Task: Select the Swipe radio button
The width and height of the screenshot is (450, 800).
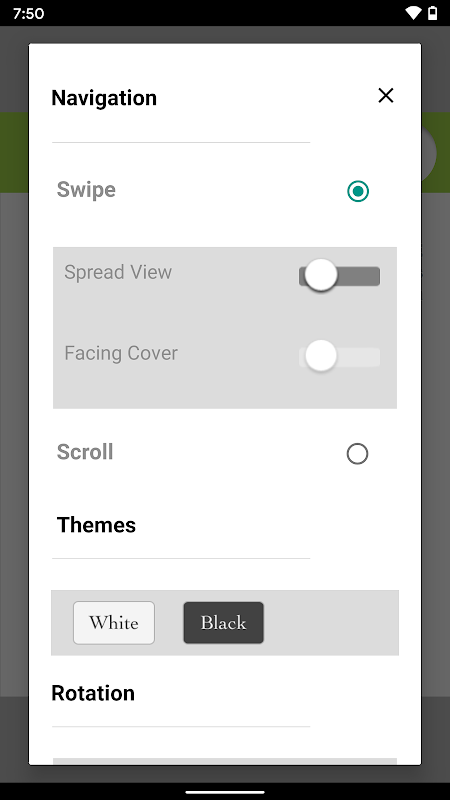Action: coord(358,191)
